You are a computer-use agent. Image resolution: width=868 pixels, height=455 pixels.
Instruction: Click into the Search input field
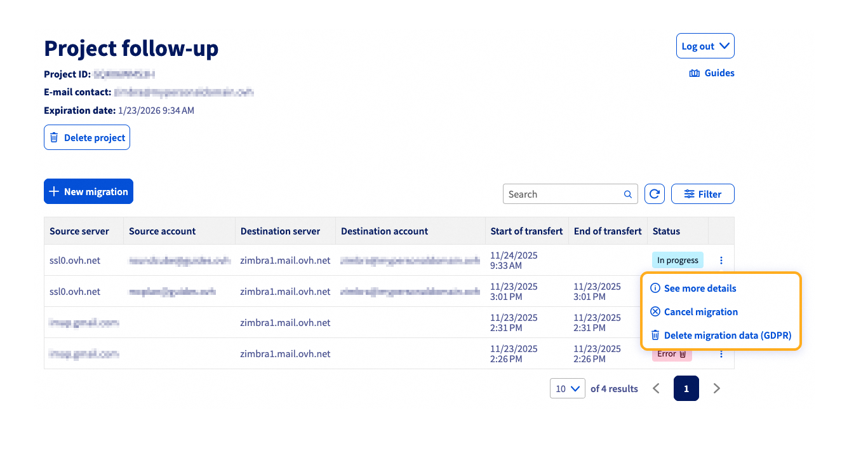562,194
